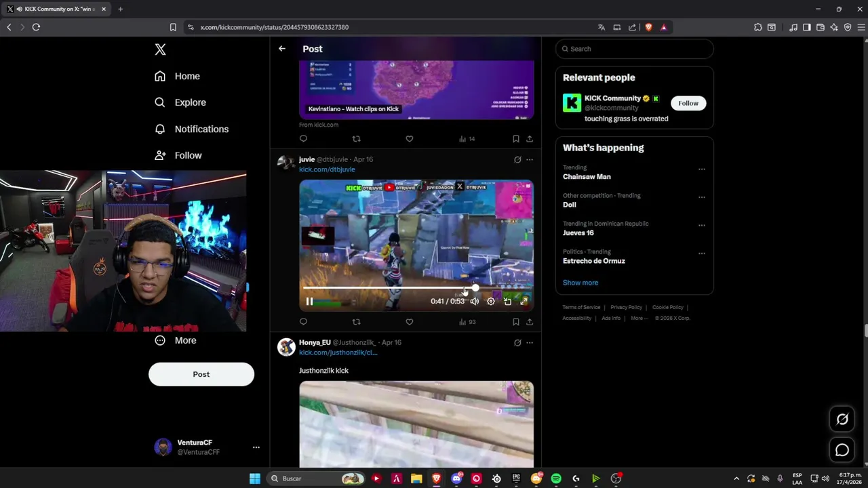
Task: Open Grok floating button
Action: tap(842, 420)
